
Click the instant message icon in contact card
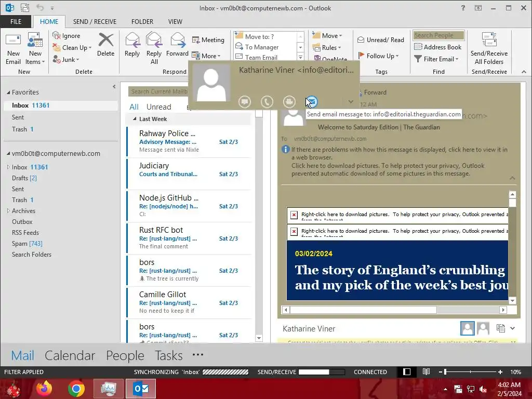click(x=245, y=101)
